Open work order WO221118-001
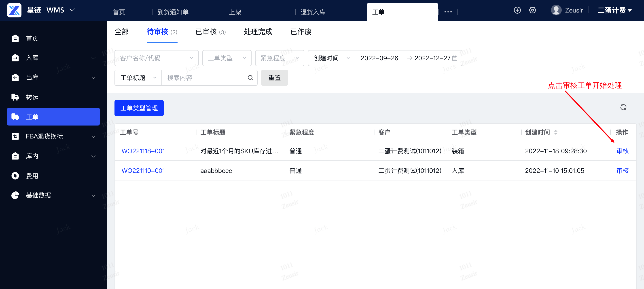 (143, 151)
